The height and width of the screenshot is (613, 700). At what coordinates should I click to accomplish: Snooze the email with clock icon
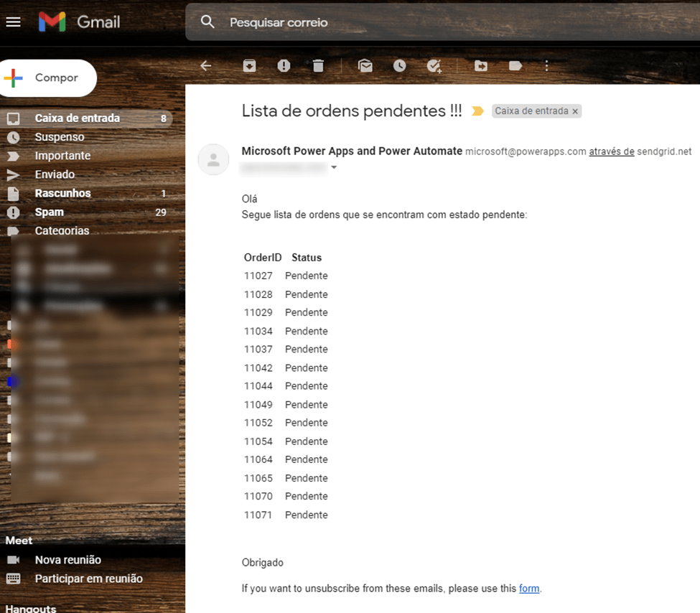coord(400,66)
